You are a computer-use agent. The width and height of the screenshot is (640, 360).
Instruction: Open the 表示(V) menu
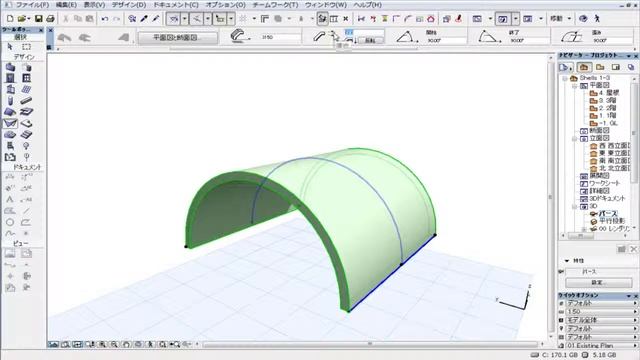tap(94, 5)
